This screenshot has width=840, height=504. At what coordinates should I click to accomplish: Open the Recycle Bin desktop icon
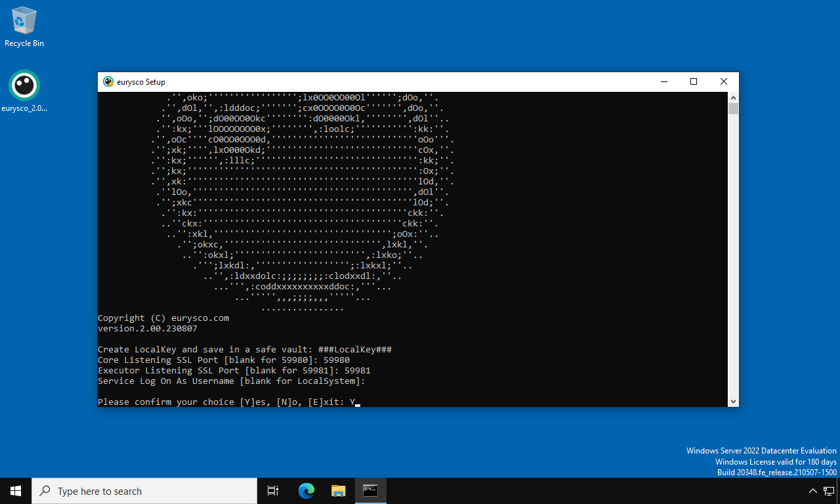tap(24, 28)
